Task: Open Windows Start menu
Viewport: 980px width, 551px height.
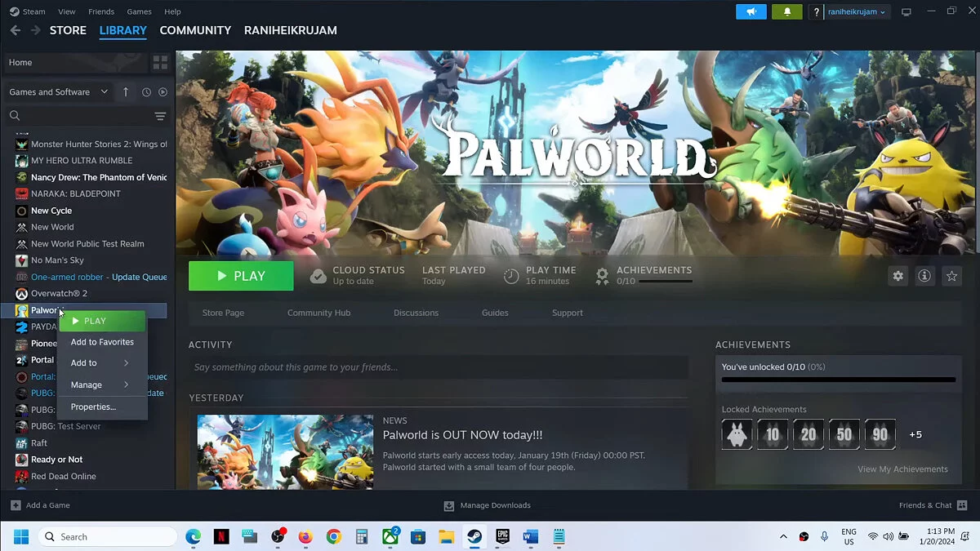Action: pyautogui.click(x=21, y=536)
